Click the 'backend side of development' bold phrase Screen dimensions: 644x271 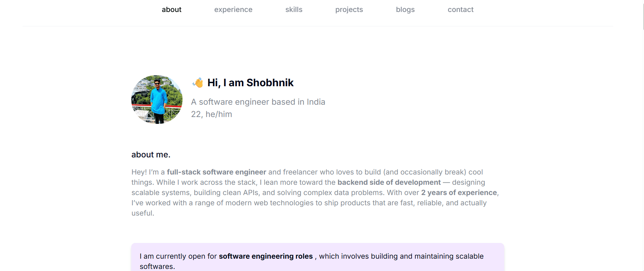389,182
